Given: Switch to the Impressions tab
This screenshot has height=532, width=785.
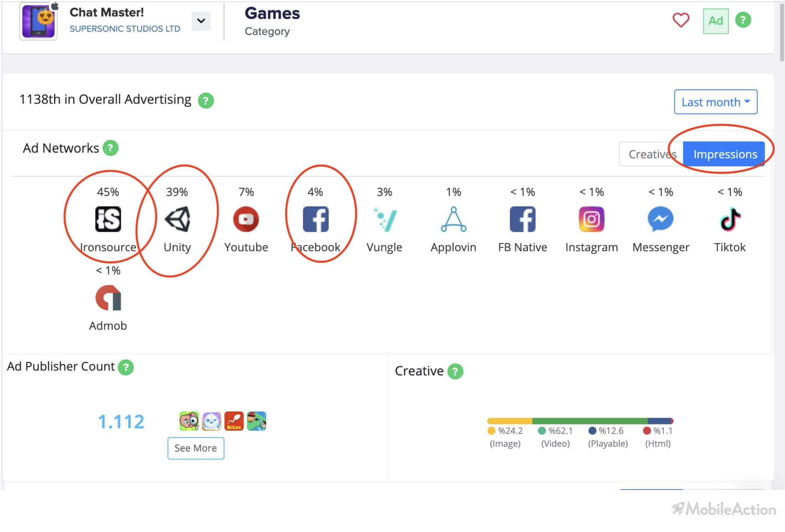Looking at the screenshot, I should pos(724,154).
